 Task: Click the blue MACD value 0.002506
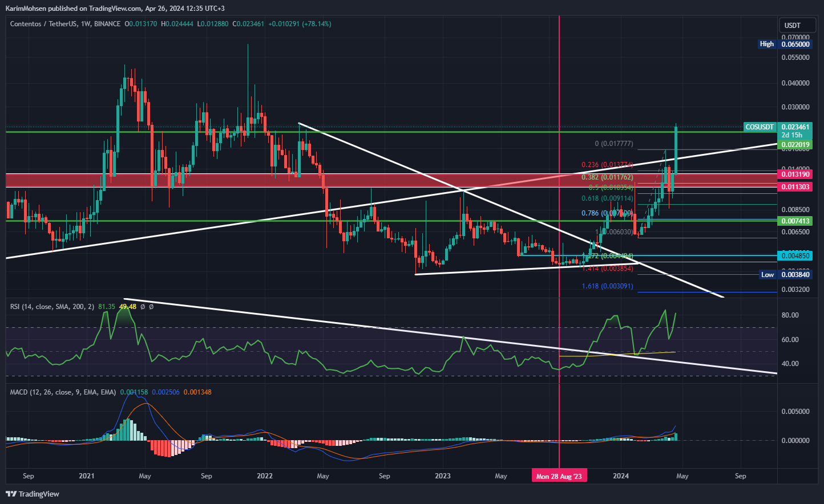click(165, 392)
